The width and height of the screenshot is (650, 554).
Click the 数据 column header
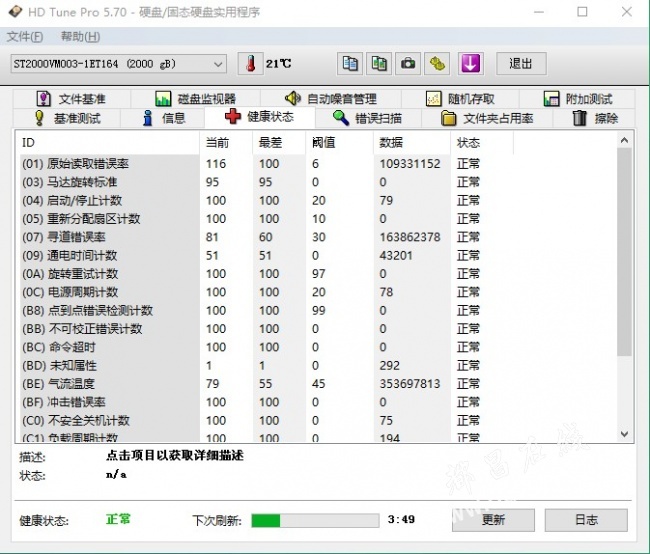pyautogui.click(x=412, y=143)
